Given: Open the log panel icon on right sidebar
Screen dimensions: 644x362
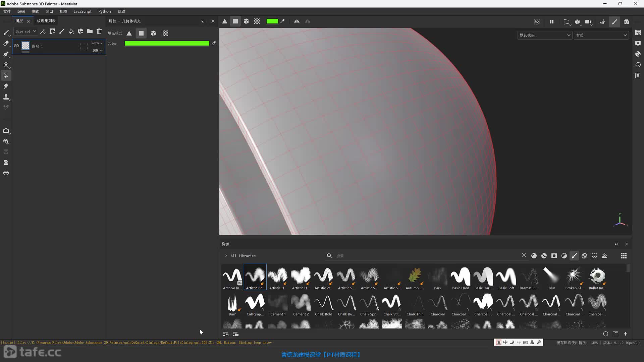Looking at the screenshot, I should click(x=638, y=75).
